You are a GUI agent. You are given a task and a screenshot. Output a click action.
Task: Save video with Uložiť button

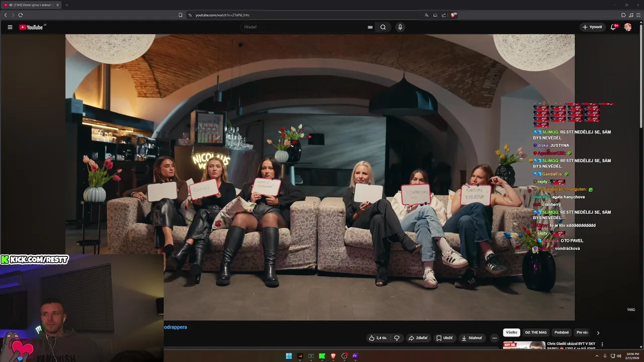444,338
